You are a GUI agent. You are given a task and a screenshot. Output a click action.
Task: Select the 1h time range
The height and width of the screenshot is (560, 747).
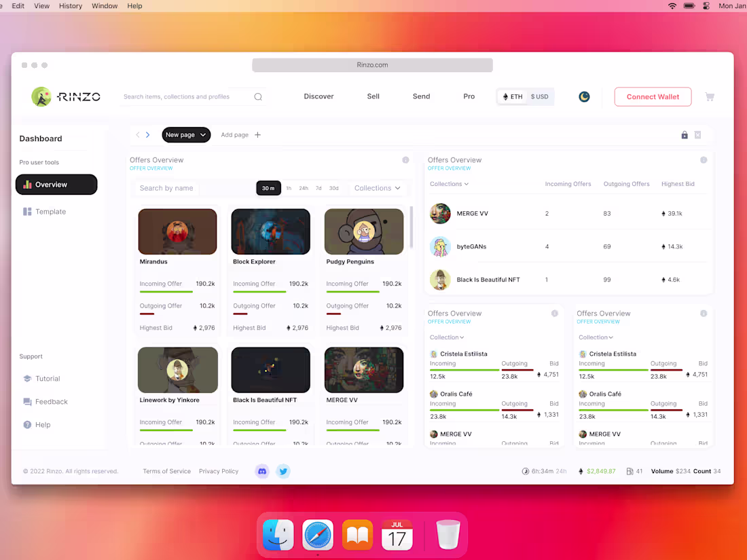(x=289, y=188)
